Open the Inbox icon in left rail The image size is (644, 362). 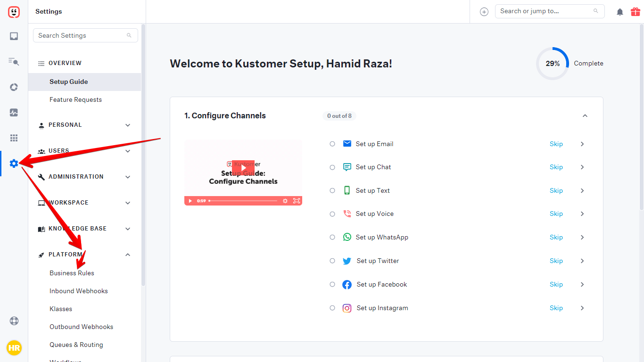tap(14, 36)
